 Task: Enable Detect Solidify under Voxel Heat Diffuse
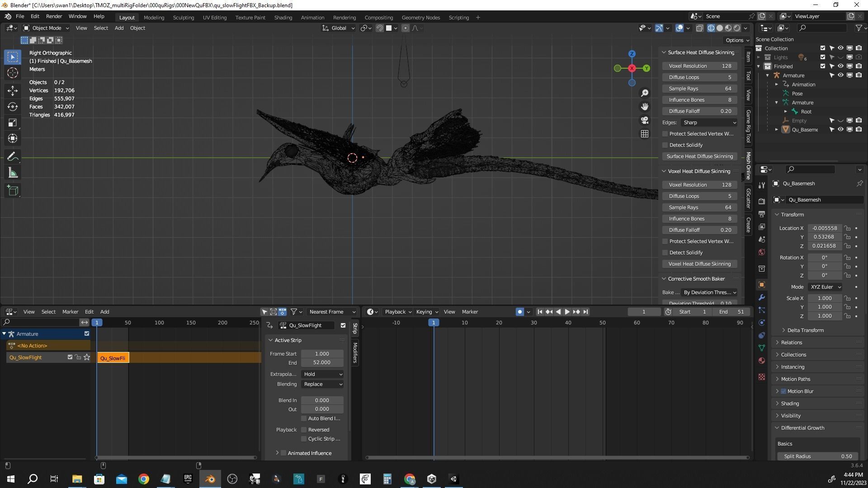click(x=665, y=253)
